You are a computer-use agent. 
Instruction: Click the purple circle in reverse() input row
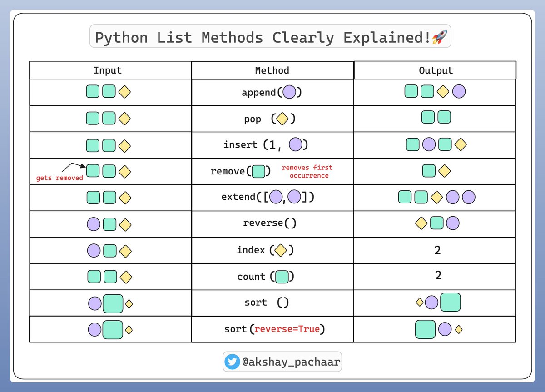(x=93, y=224)
